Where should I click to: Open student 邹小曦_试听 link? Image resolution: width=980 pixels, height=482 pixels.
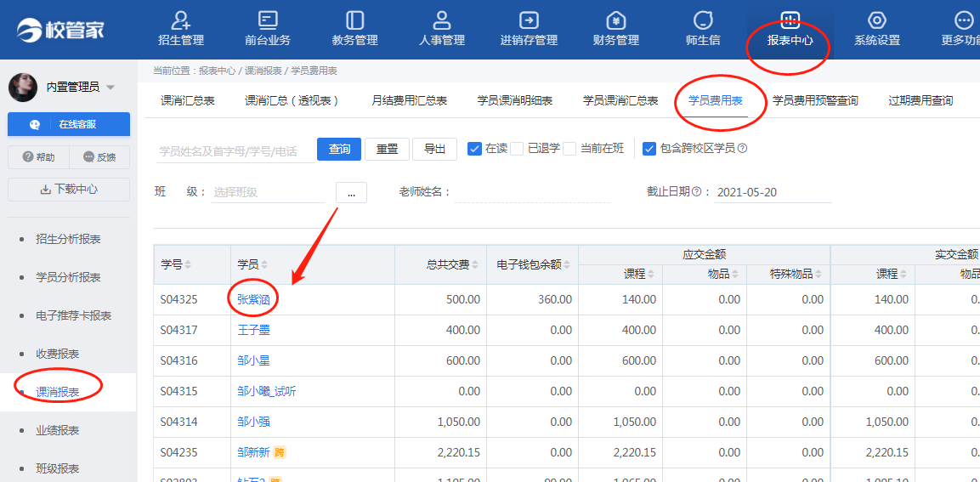(266, 391)
